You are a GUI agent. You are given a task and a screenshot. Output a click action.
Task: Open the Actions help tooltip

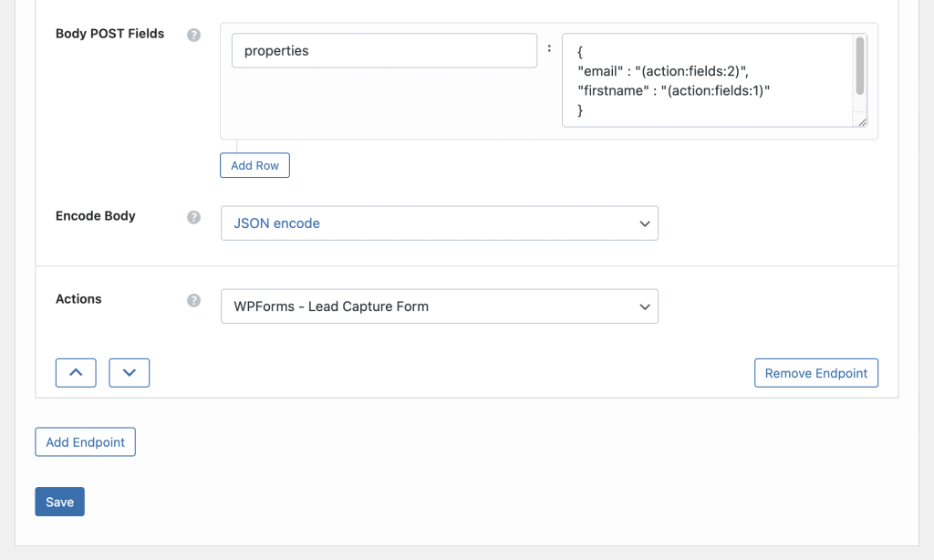click(x=192, y=299)
